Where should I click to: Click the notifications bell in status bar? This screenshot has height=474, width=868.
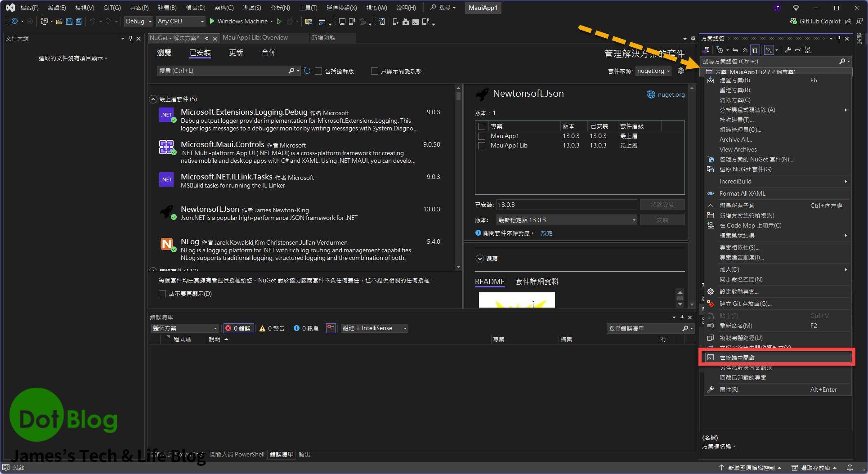click(x=850, y=468)
